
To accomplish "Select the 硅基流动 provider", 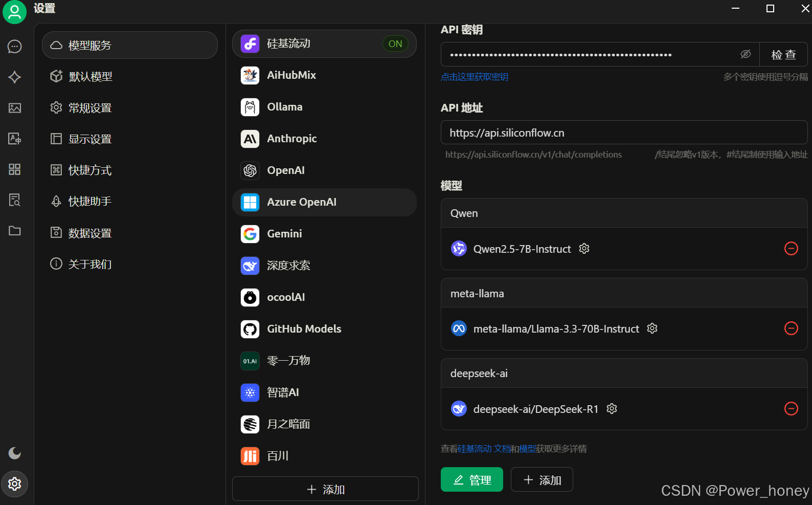I will tap(324, 44).
